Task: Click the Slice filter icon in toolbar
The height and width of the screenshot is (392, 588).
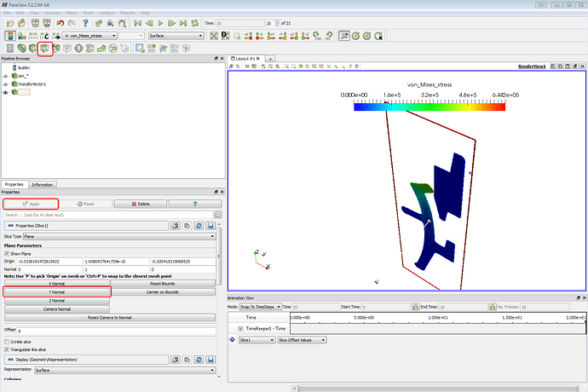Action: tap(44, 49)
